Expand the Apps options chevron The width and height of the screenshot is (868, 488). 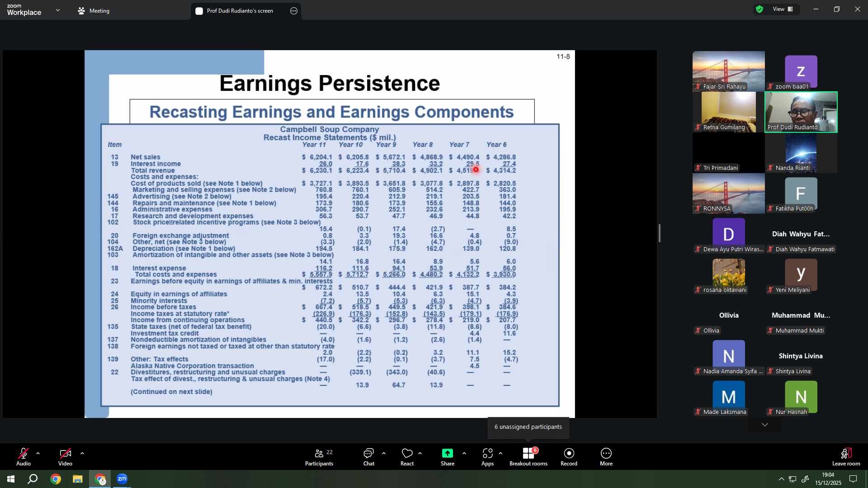[x=500, y=453]
